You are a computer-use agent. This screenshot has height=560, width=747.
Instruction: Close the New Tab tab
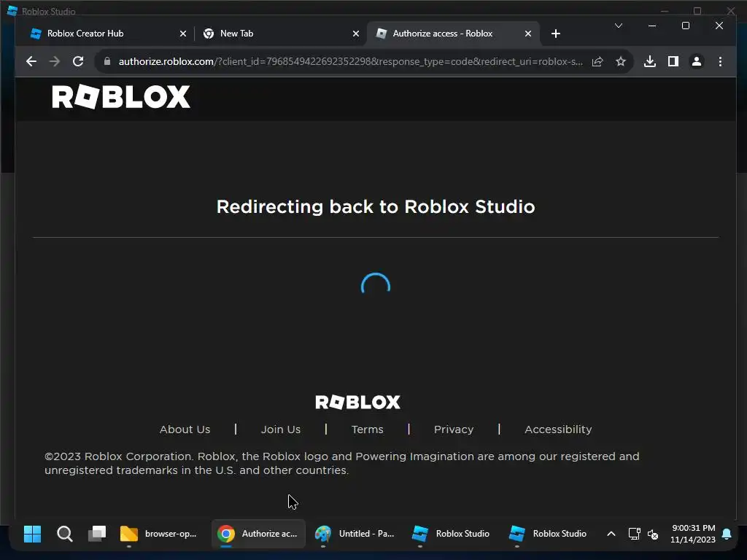point(356,34)
